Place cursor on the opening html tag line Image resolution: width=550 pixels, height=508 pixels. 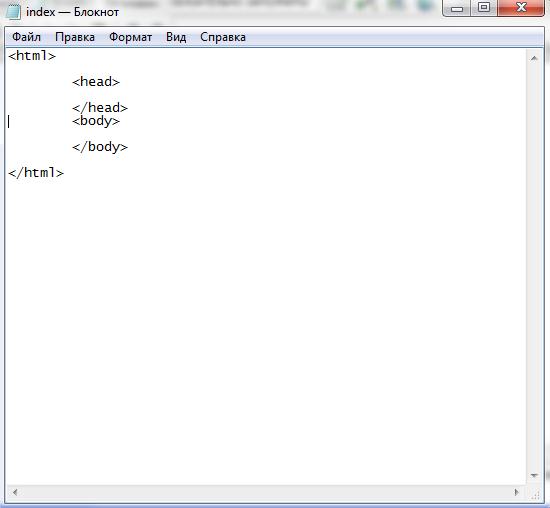click(x=32, y=56)
